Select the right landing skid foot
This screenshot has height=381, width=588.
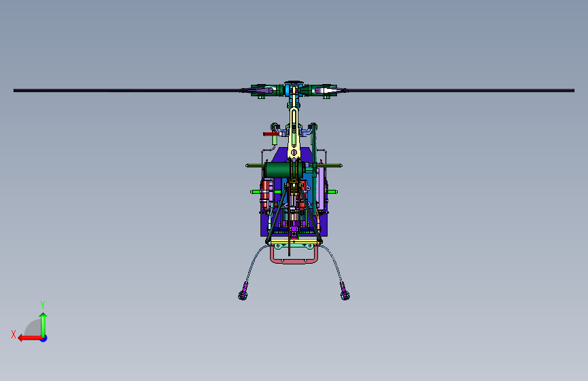coord(345,296)
